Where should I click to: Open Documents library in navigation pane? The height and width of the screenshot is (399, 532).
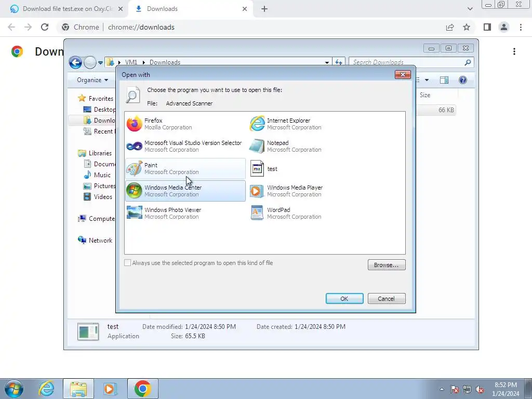pos(100,164)
